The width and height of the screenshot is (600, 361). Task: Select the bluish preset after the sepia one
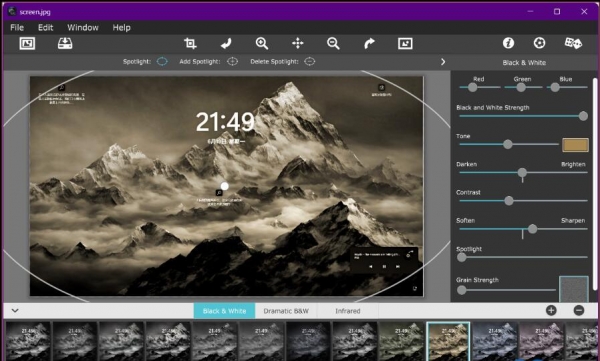point(495,341)
